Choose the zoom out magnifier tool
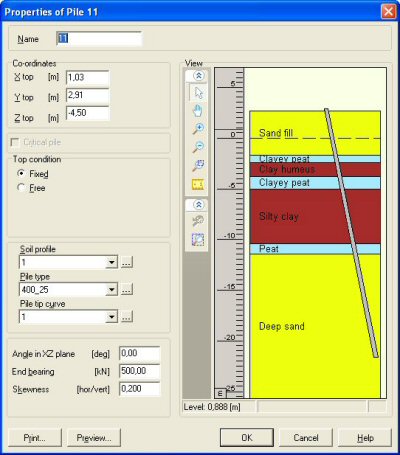Viewport: 400px width, 455px height. pyautogui.click(x=198, y=147)
